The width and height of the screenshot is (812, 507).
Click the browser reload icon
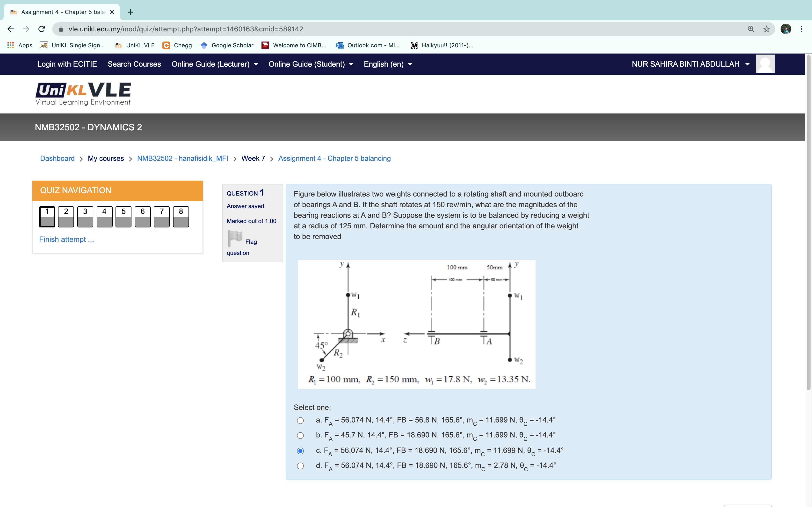(42, 29)
